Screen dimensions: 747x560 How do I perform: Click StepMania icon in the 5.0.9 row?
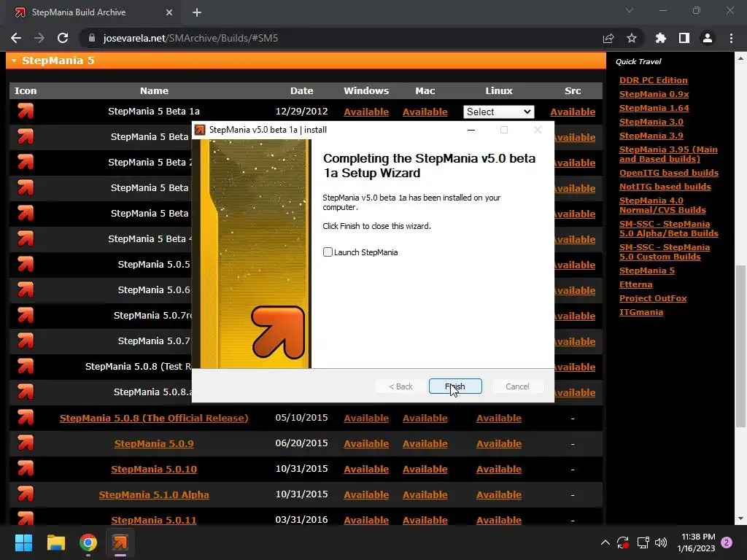click(26, 443)
